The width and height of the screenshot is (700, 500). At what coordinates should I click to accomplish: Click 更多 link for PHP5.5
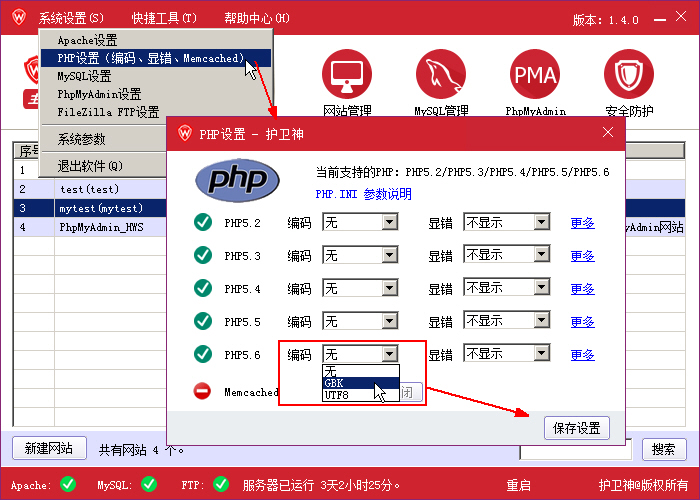tap(583, 322)
